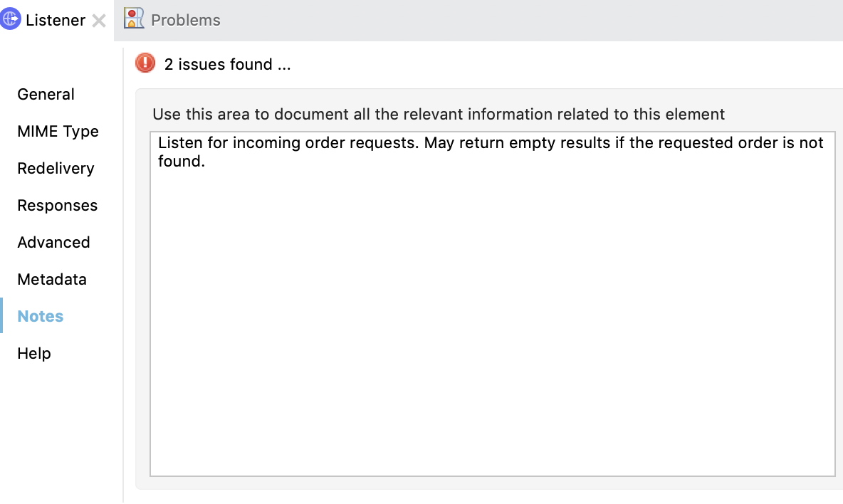Image resolution: width=843 pixels, height=504 pixels.
Task: Open the MIME Type section
Action: click(x=58, y=131)
